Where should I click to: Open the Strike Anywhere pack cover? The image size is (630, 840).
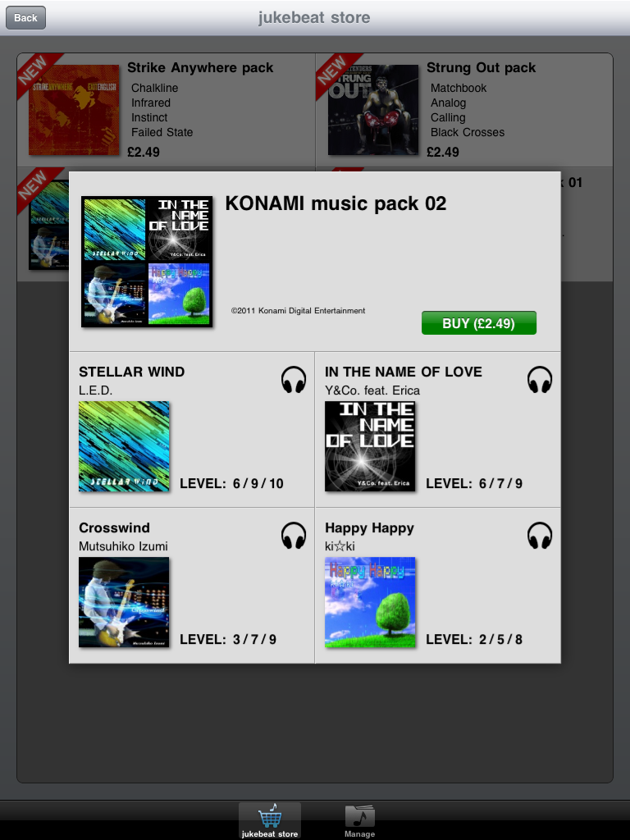[x=74, y=110]
